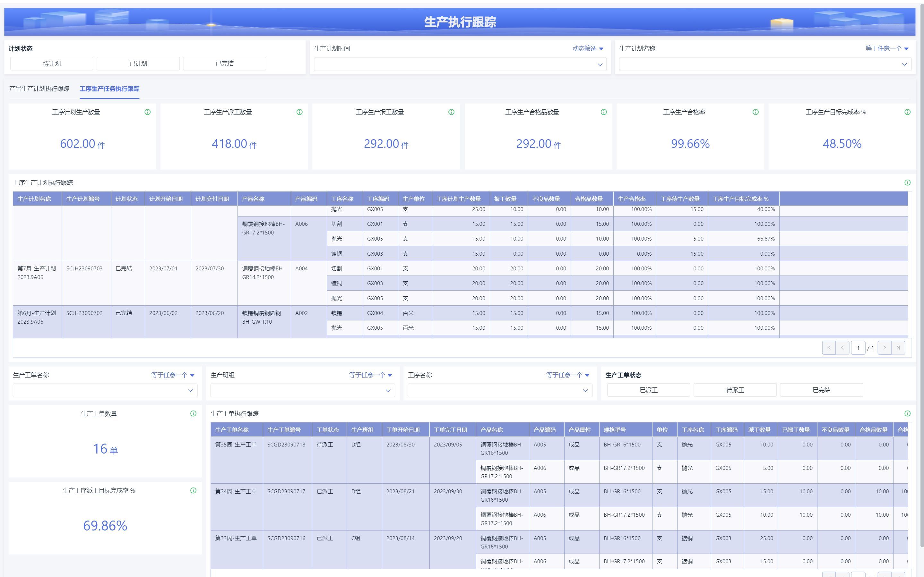Jump to first page in 工序生产计划 pager
924x577 pixels.
(x=829, y=348)
